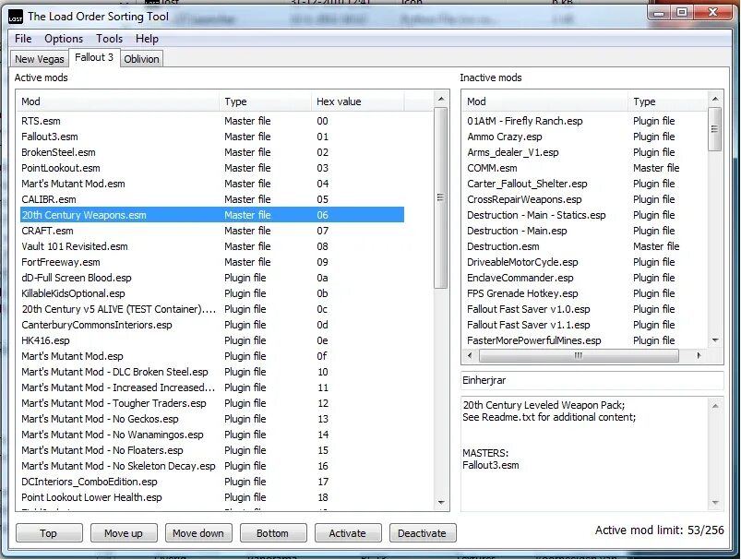Click the Move up button

[x=124, y=533]
